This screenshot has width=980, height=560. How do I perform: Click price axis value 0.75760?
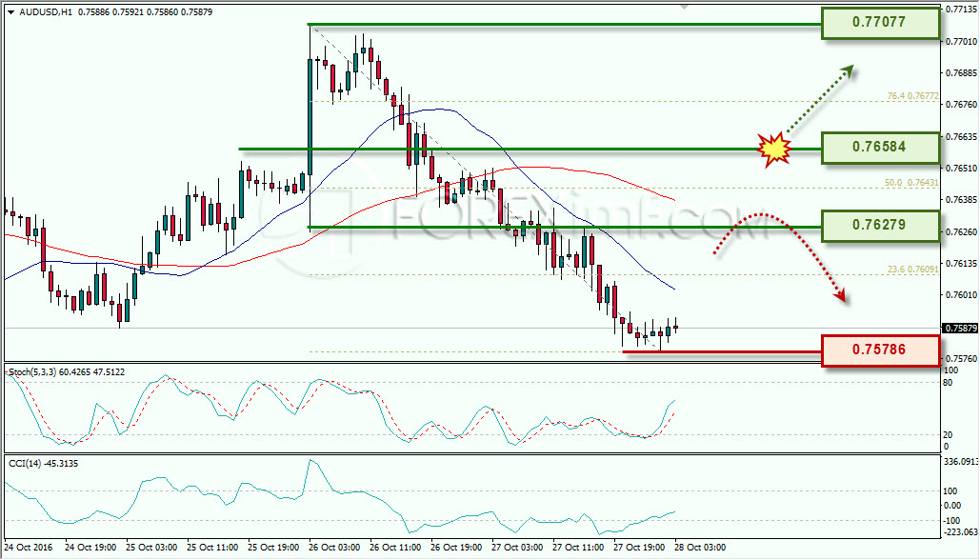961,359
